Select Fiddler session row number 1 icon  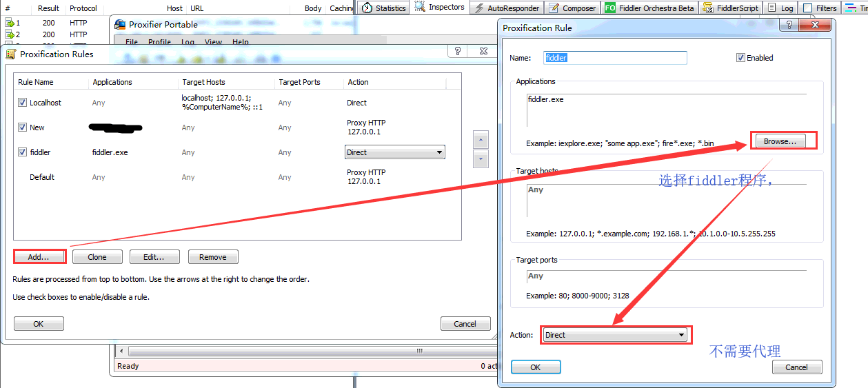click(x=10, y=23)
